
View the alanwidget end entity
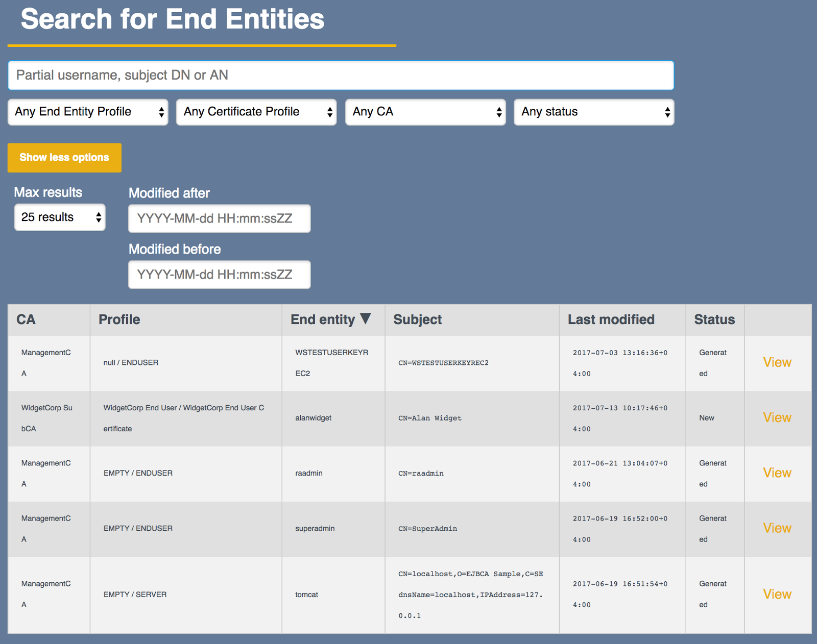pyautogui.click(x=777, y=417)
